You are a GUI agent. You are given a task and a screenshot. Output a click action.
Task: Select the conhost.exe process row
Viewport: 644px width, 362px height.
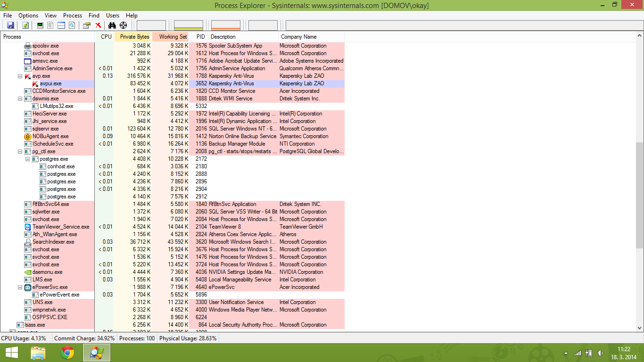172,166
